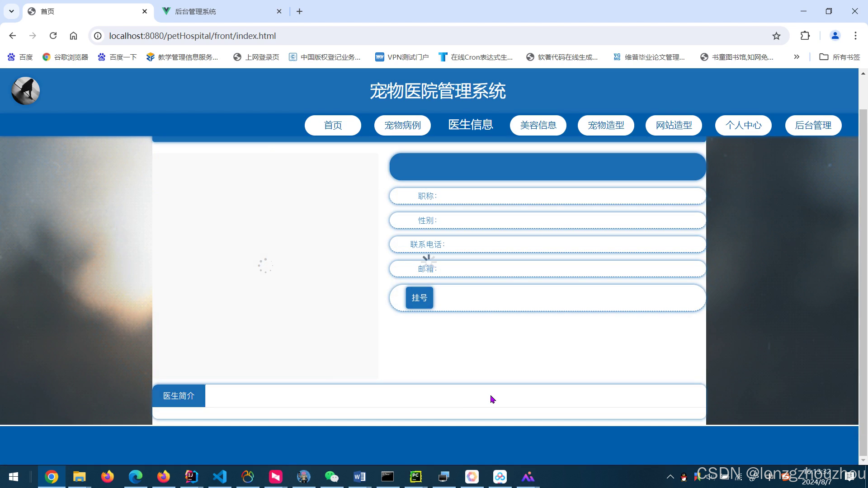This screenshot has width=868, height=488.
Task: Click the site logo avatar image
Action: [x=25, y=91]
